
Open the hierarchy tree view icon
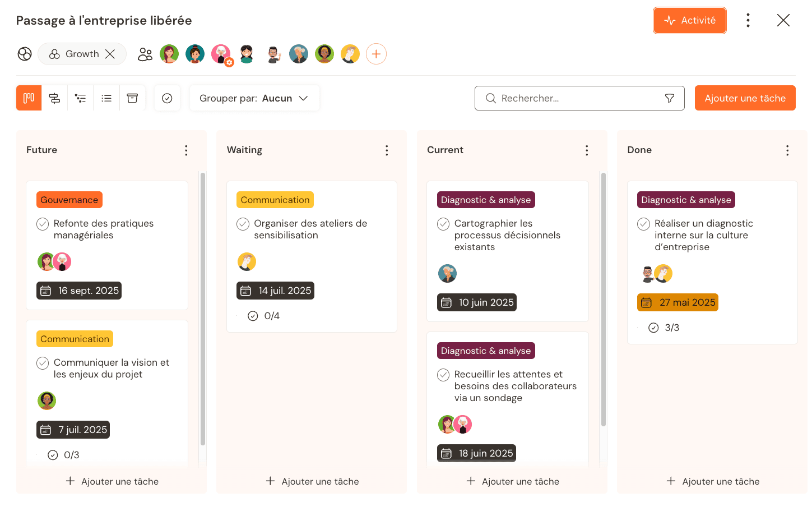[x=80, y=98]
